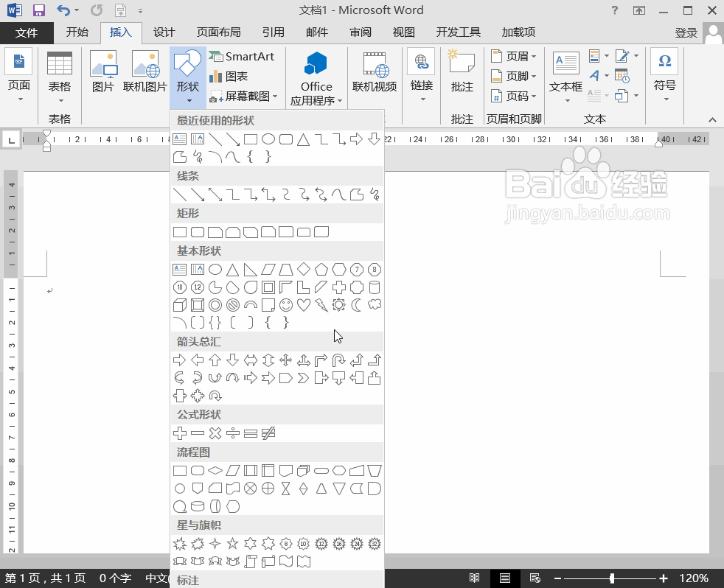Image resolution: width=724 pixels, height=588 pixels.
Task: Select the donut ring shape
Action: coord(215,305)
